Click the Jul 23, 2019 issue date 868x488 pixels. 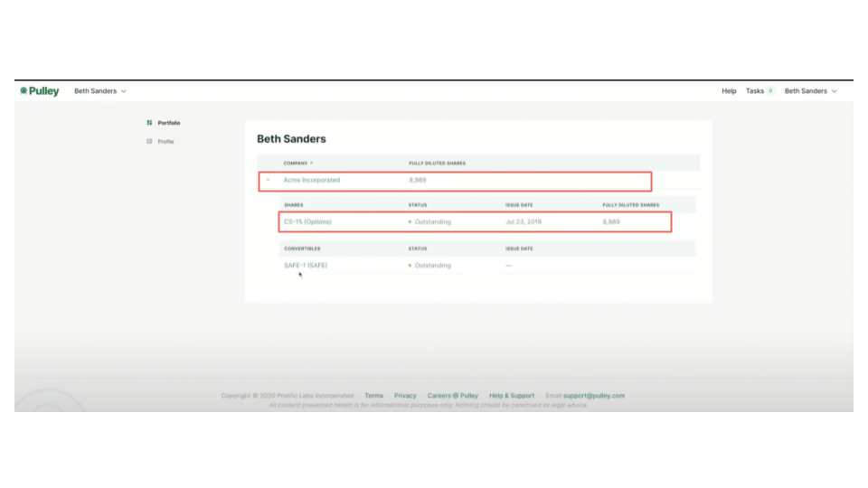point(524,222)
